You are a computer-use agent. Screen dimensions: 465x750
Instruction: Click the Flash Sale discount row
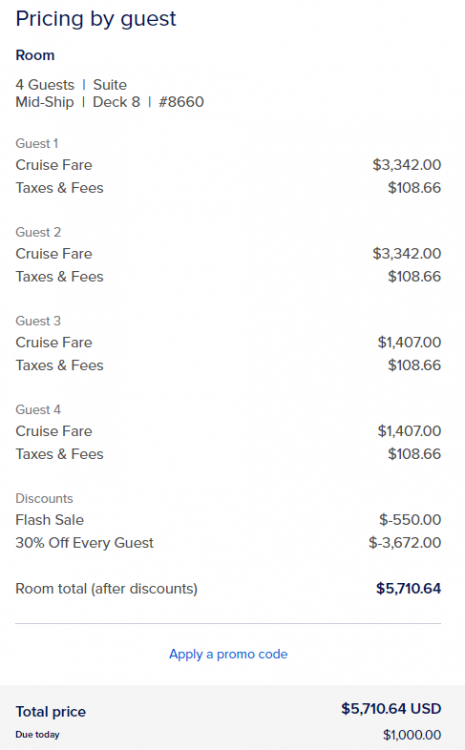pos(228,519)
